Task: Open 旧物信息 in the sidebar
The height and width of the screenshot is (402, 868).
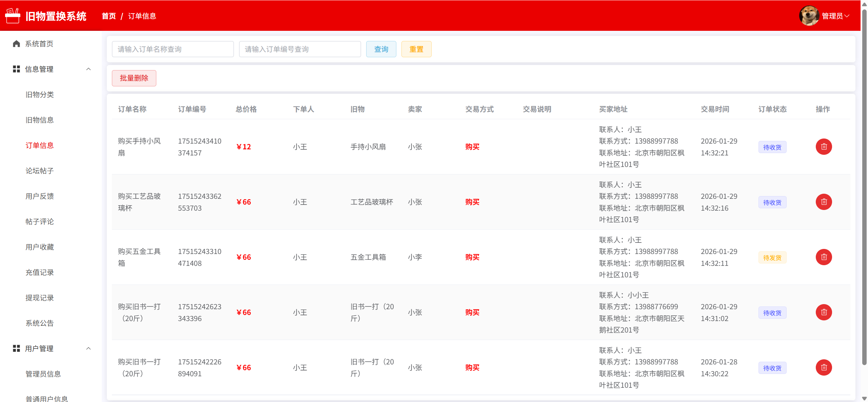Action: (x=40, y=120)
